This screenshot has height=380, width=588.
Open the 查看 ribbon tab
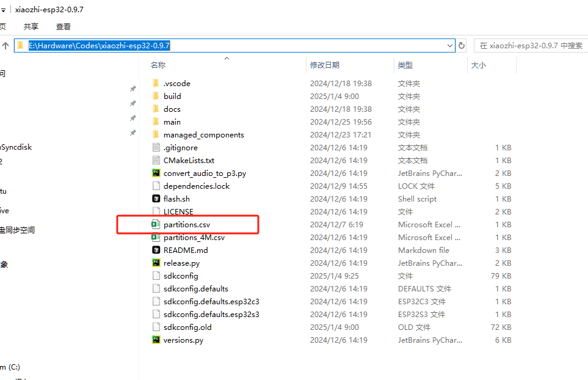click(x=64, y=26)
